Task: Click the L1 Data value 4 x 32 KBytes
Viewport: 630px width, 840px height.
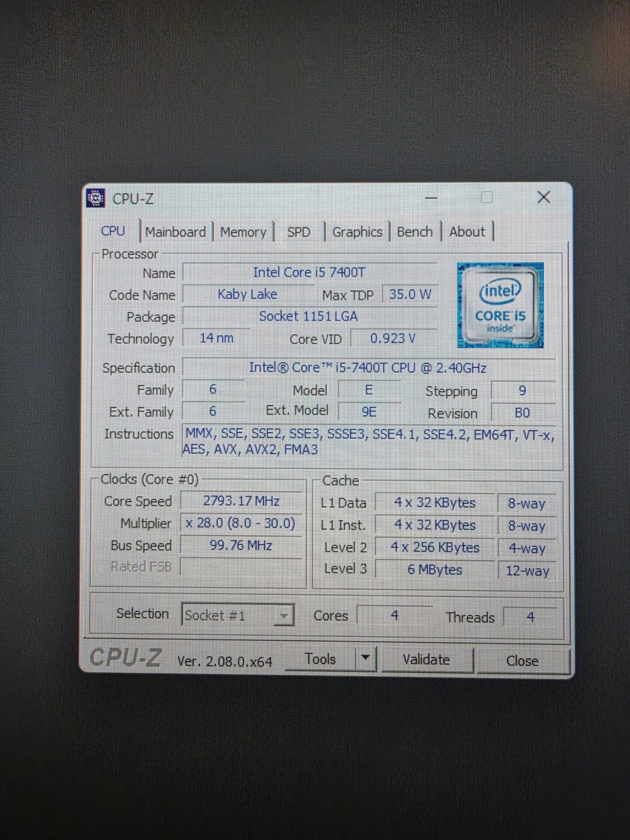Action: coord(434,503)
